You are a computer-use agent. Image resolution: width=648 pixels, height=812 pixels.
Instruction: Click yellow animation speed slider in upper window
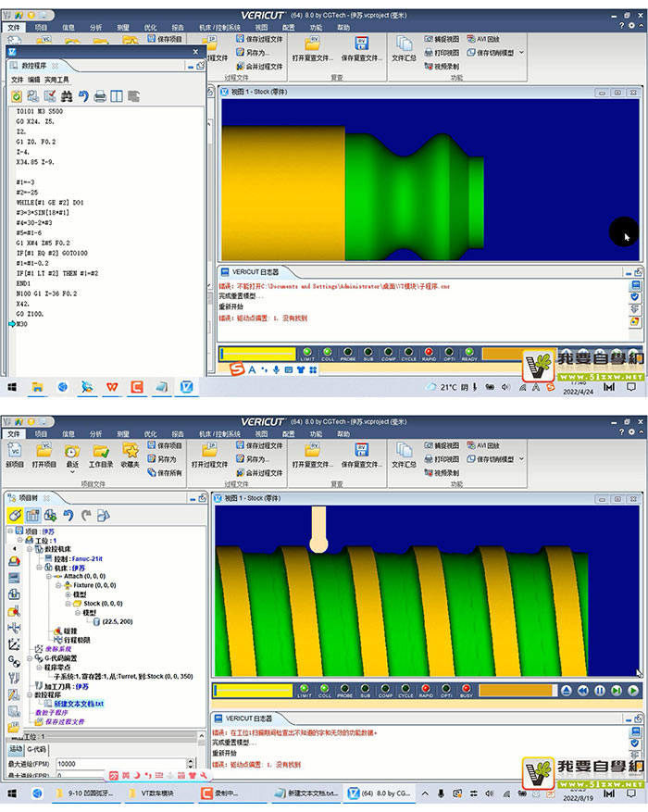coord(257,354)
